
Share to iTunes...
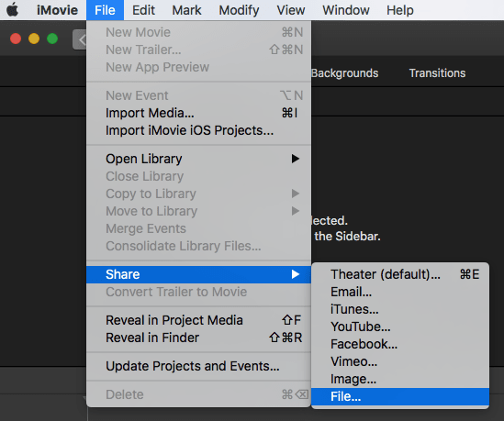(400, 309)
